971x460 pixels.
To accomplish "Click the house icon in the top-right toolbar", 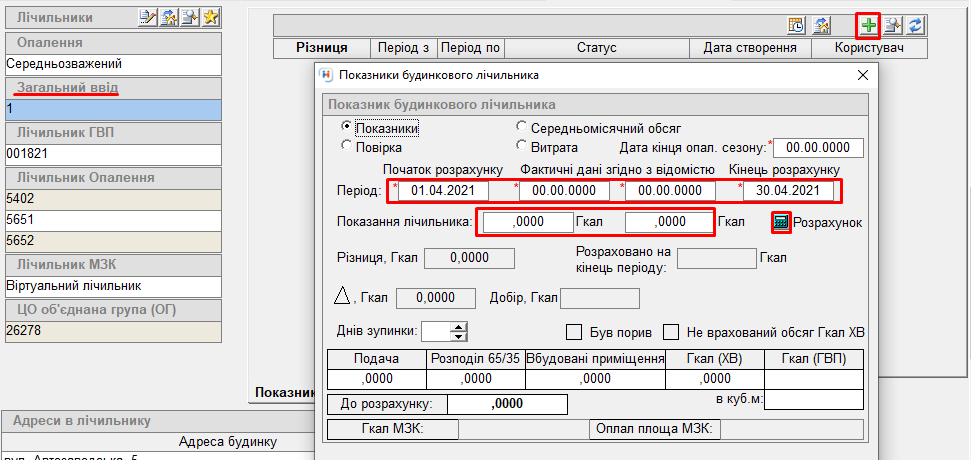I will [821, 26].
